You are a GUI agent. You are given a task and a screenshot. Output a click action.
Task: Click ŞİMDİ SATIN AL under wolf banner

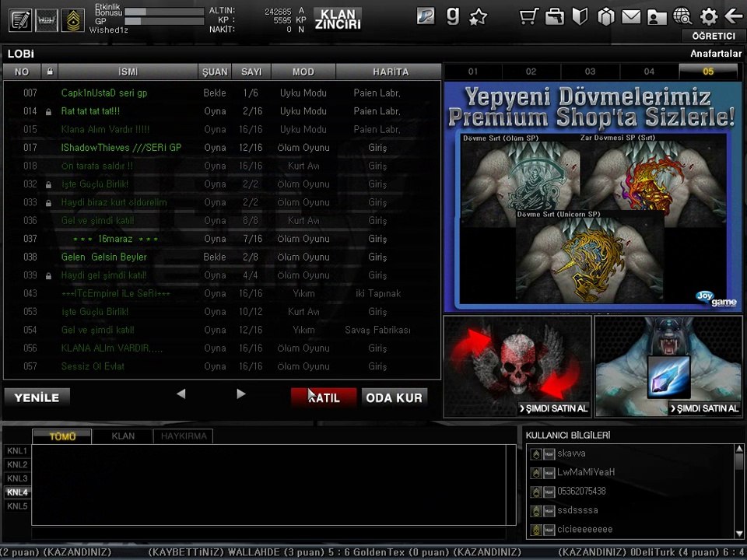[x=705, y=408]
